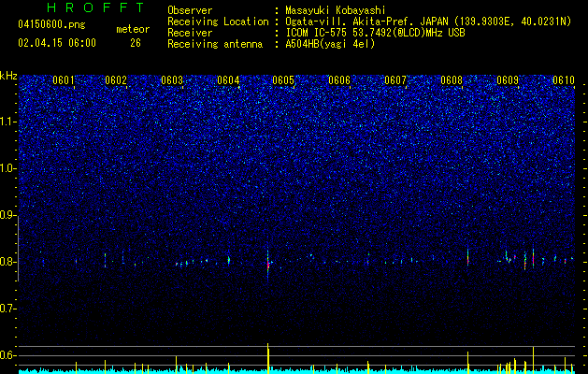
Task: Click the 0.8 kHz axis label
Action: coord(8,262)
